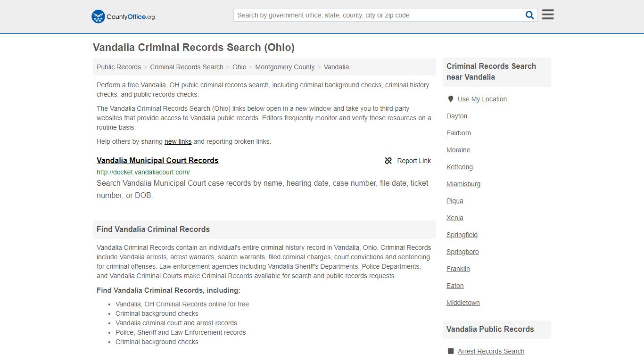Click the location pin icon
This screenshot has height=362, width=644.
tap(450, 99)
